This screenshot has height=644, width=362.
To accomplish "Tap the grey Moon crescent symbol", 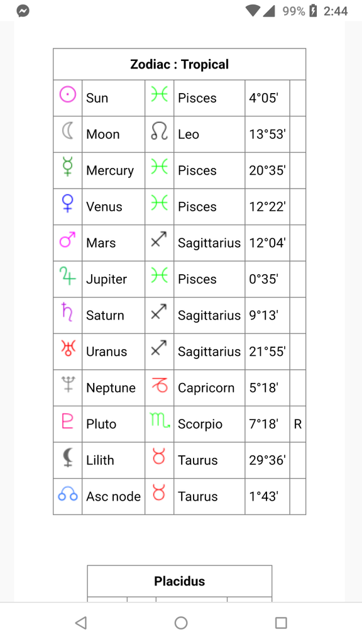I will coord(68,131).
